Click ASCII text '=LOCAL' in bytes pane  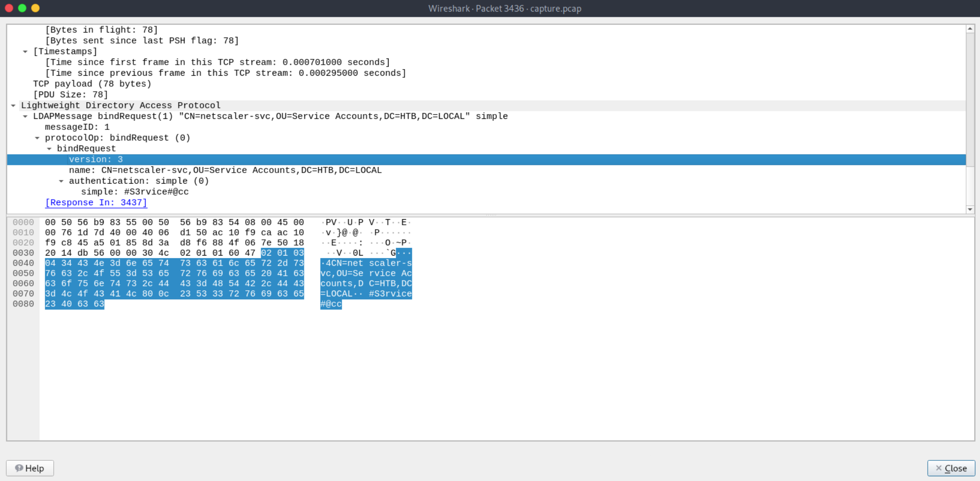[x=337, y=294]
